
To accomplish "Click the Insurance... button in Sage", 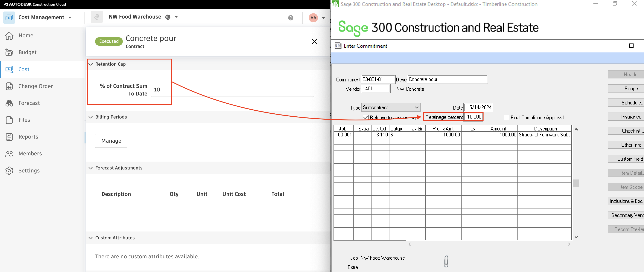I will pyautogui.click(x=626, y=117).
